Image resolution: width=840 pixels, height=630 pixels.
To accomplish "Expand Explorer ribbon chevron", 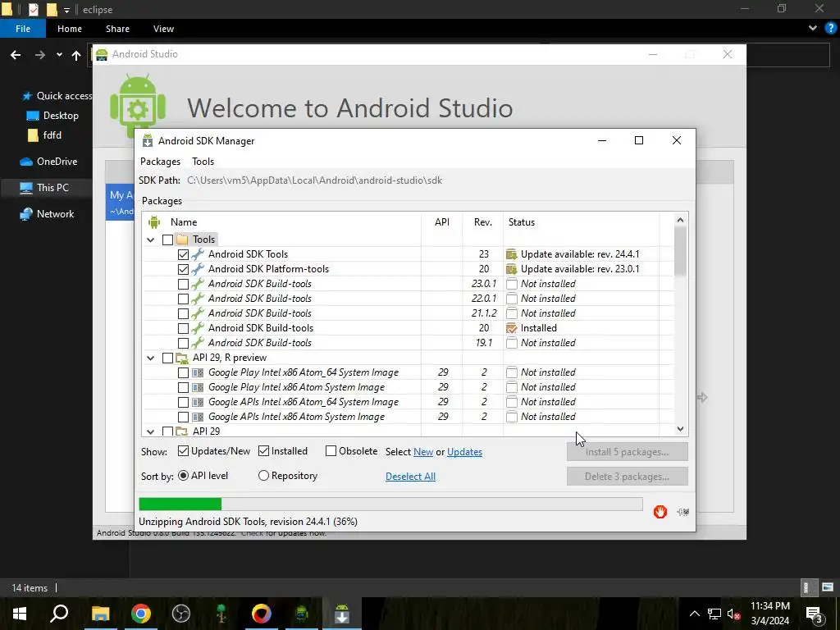I will [x=813, y=29].
